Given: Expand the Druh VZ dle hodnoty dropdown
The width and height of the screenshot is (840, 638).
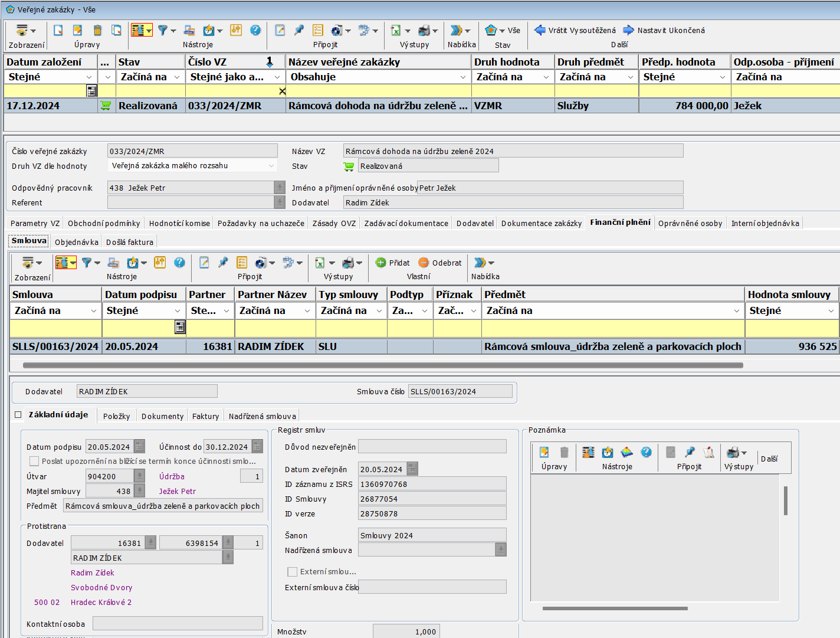Looking at the screenshot, I should point(271,166).
